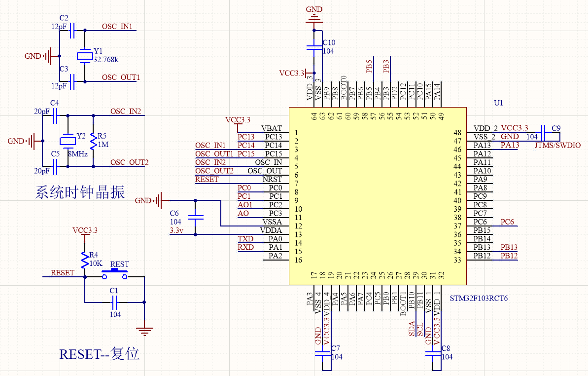
Task: Select the yellow STM32F103RCT6 chip body
Action: click(377, 196)
